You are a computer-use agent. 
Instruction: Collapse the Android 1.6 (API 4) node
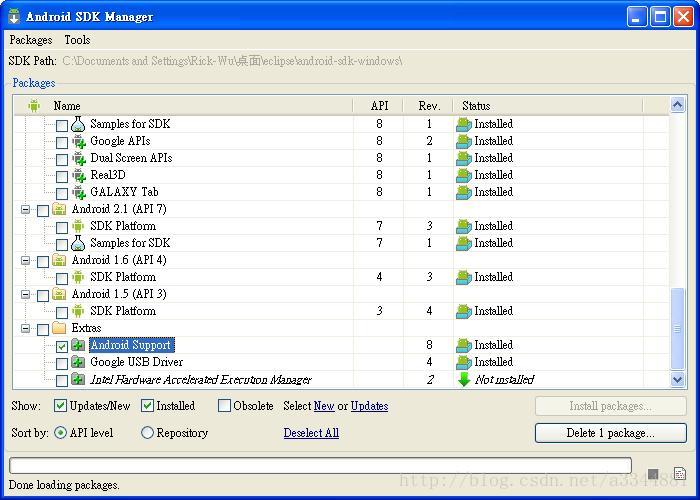(x=25, y=260)
